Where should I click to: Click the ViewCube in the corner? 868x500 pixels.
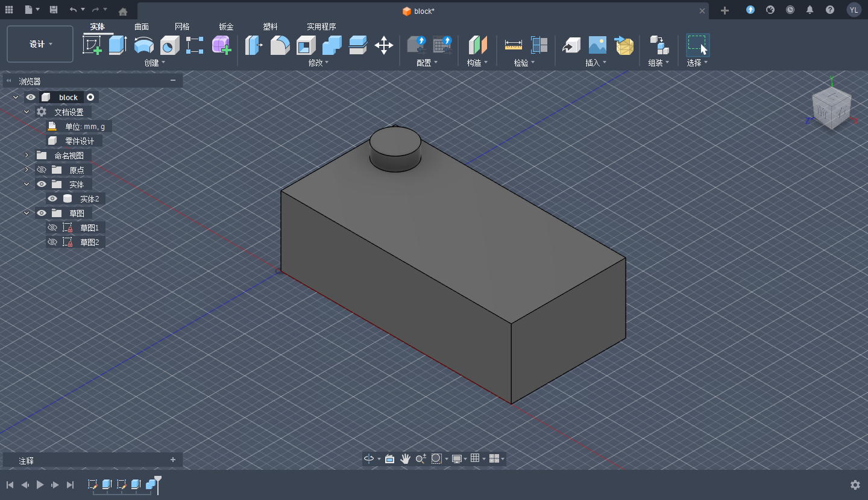click(832, 108)
